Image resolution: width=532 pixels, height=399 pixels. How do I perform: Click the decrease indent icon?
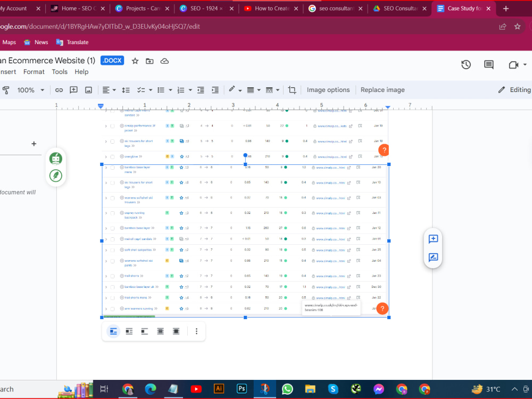pyautogui.click(x=201, y=90)
